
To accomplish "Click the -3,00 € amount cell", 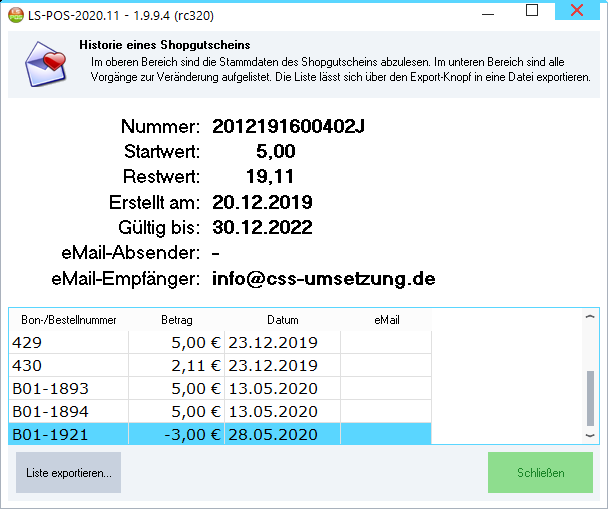I will click(x=176, y=434).
